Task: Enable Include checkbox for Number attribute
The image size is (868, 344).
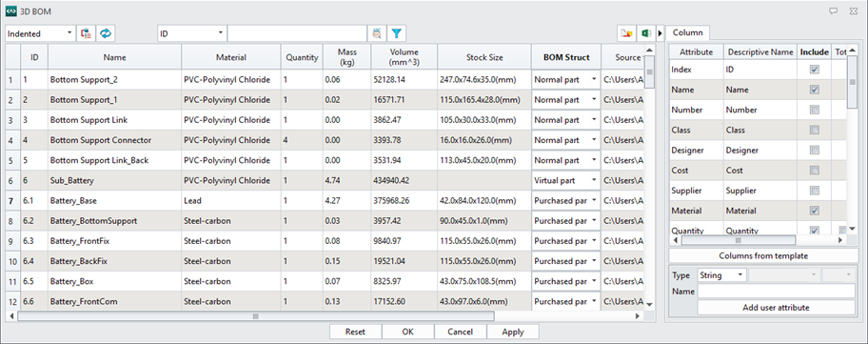Action: pos(815,110)
